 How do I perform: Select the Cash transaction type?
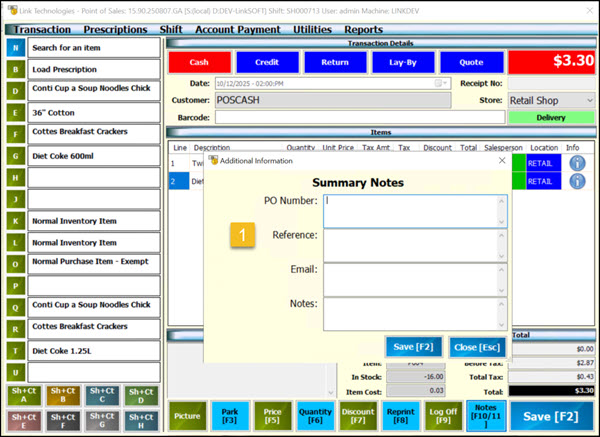pos(199,62)
